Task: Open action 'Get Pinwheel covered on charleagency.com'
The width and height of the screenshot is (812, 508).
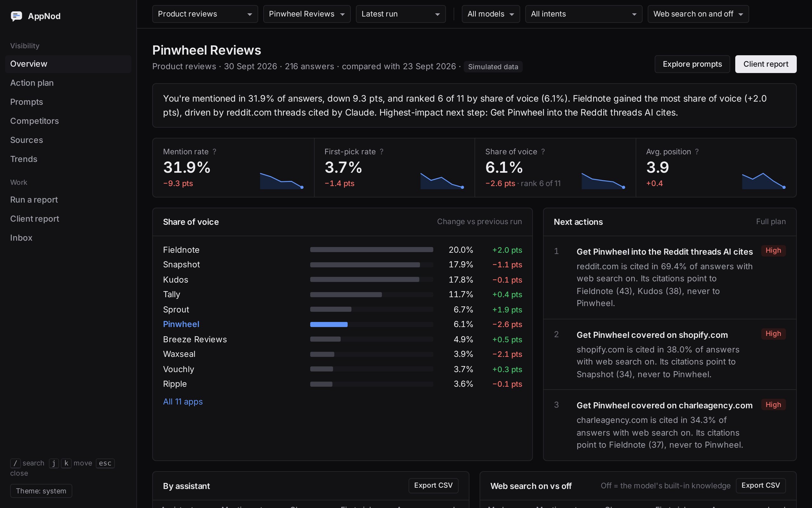Action: point(669,425)
